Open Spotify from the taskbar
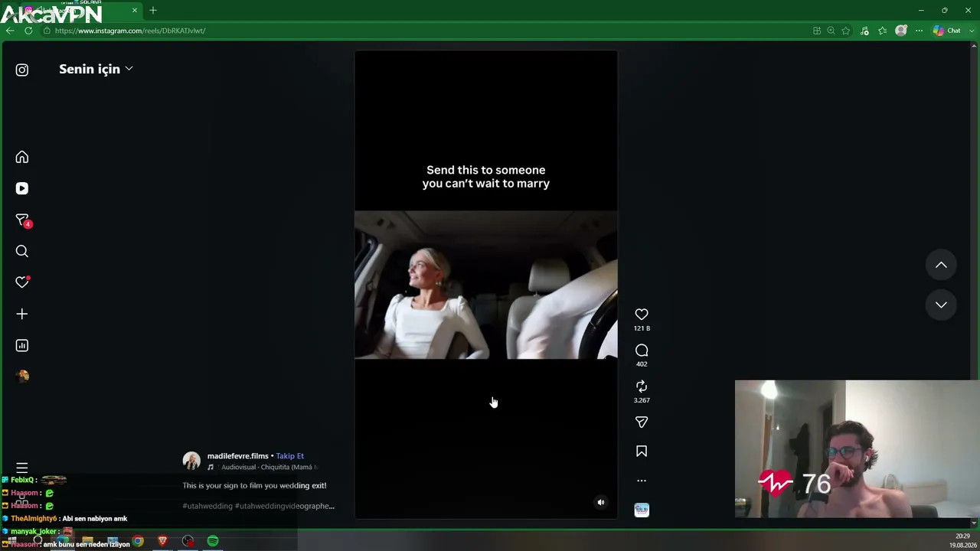Image resolution: width=980 pixels, height=551 pixels. 213,541
